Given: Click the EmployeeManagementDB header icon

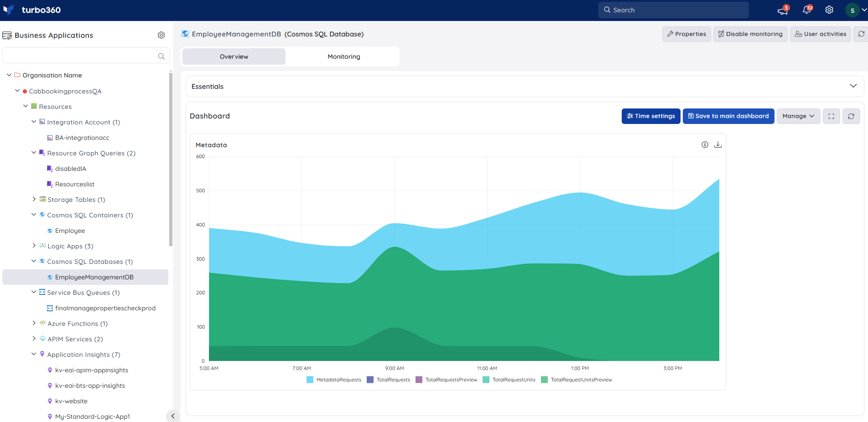Looking at the screenshot, I should (185, 34).
